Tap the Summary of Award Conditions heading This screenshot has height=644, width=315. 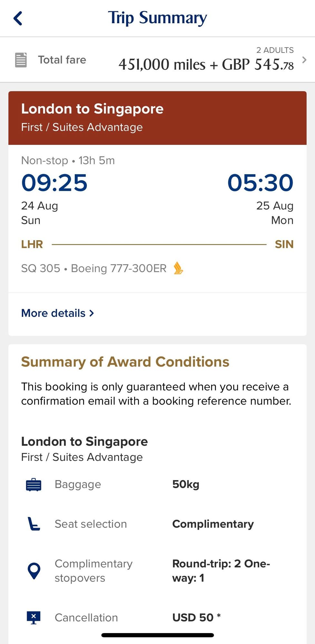click(125, 362)
